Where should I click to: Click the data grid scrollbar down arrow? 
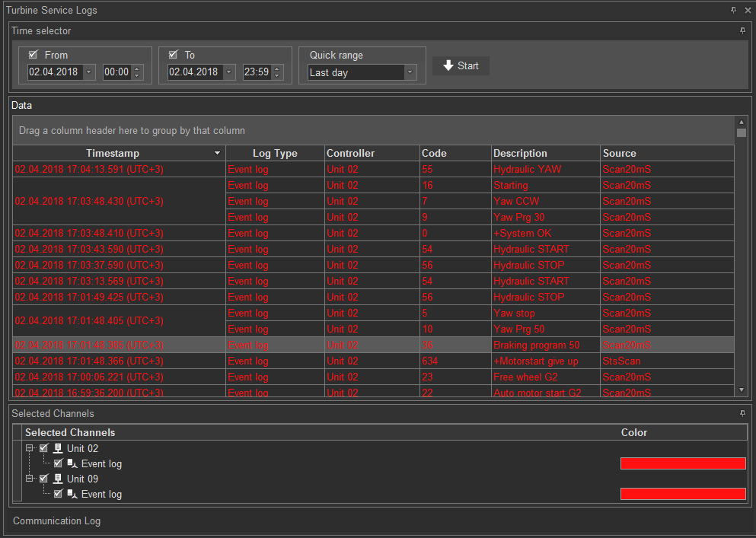click(742, 390)
